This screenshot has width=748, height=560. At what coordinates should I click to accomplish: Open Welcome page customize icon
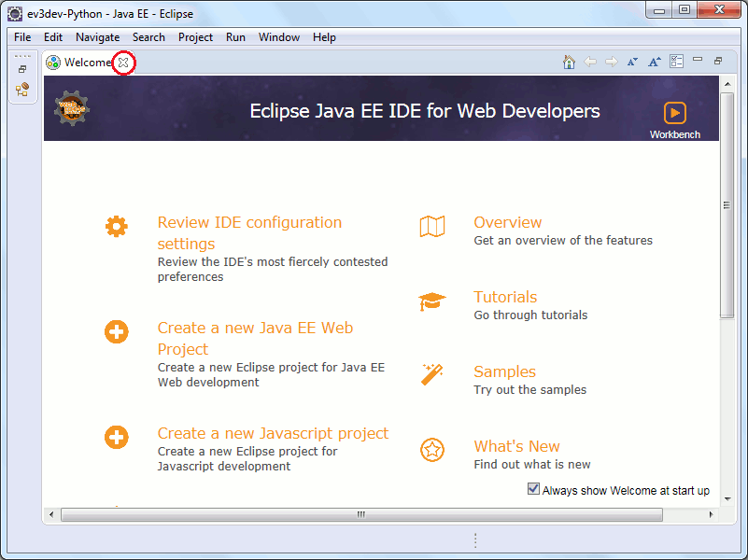tap(676, 61)
